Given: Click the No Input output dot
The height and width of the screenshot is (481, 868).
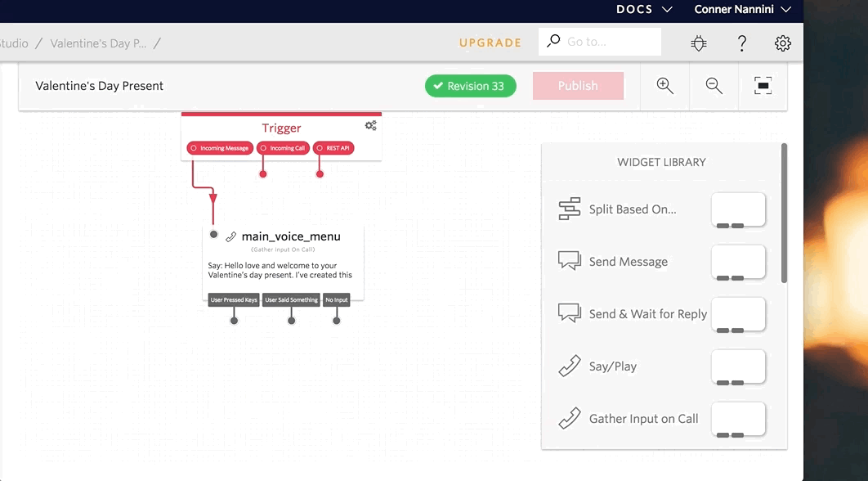Looking at the screenshot, I should coord(337,321).
